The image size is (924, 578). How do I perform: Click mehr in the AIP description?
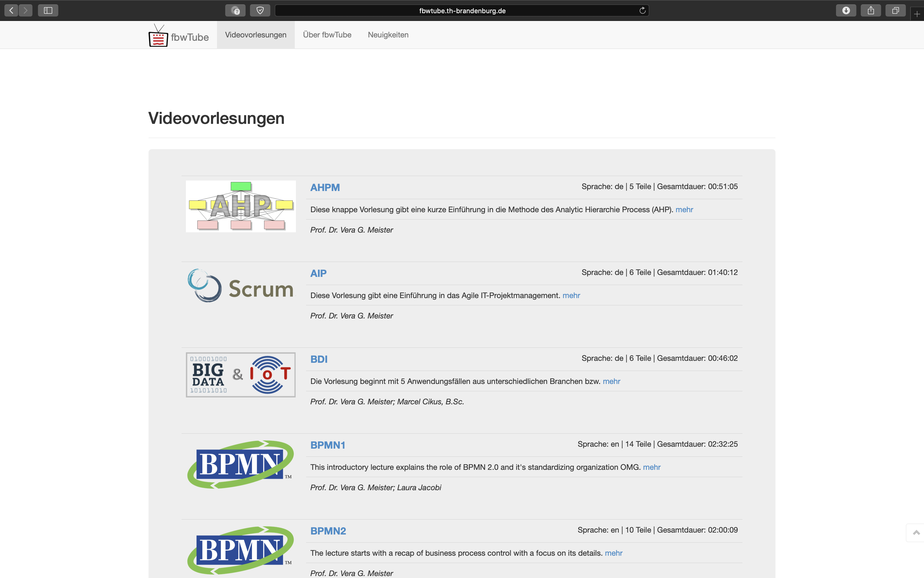571,296
